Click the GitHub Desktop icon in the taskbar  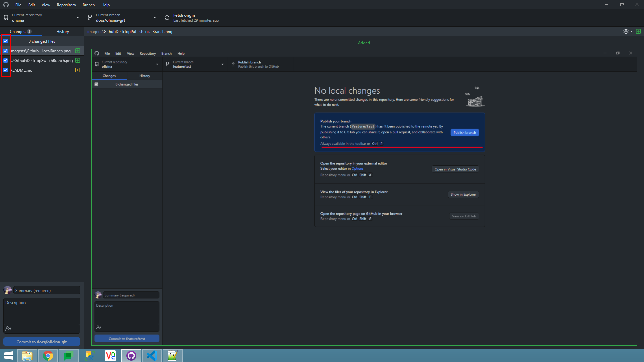(131, 356)
